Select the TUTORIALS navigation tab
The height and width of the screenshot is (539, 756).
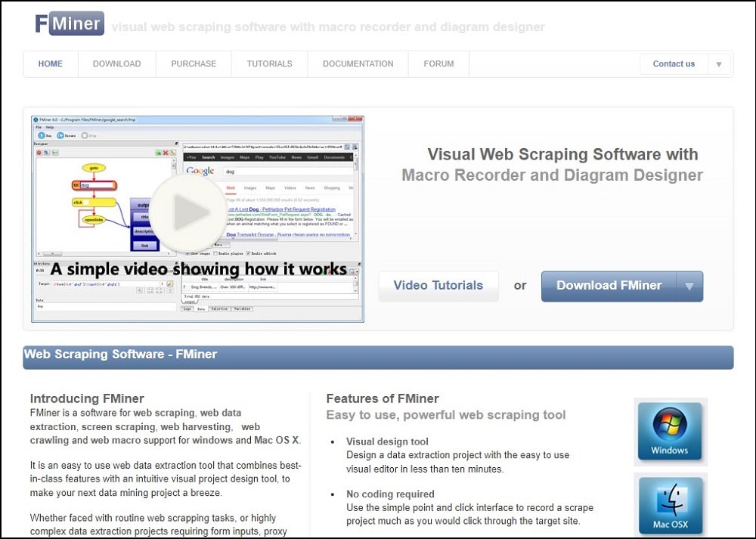tap(270, 64)
